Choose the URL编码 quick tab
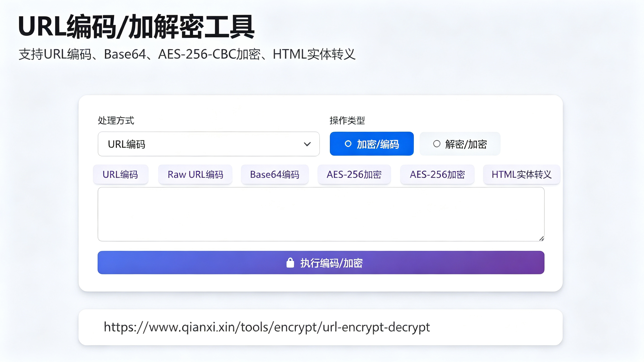This screenshot has width=644, height=362. 121,174
